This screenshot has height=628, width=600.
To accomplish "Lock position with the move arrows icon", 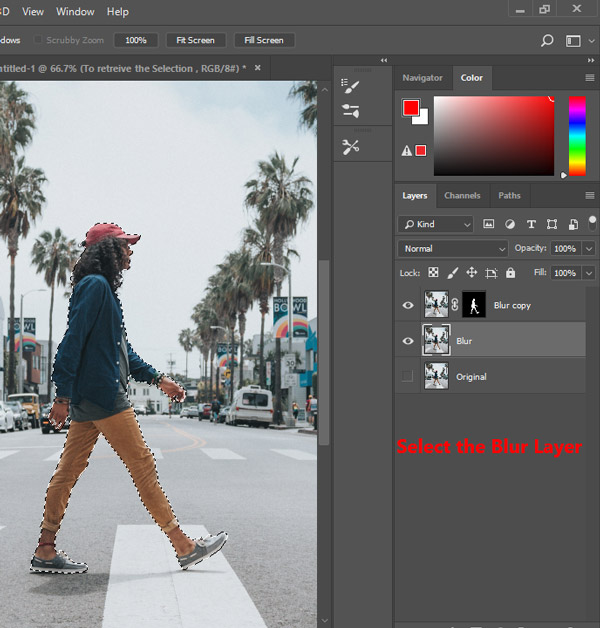I will 472,272.
